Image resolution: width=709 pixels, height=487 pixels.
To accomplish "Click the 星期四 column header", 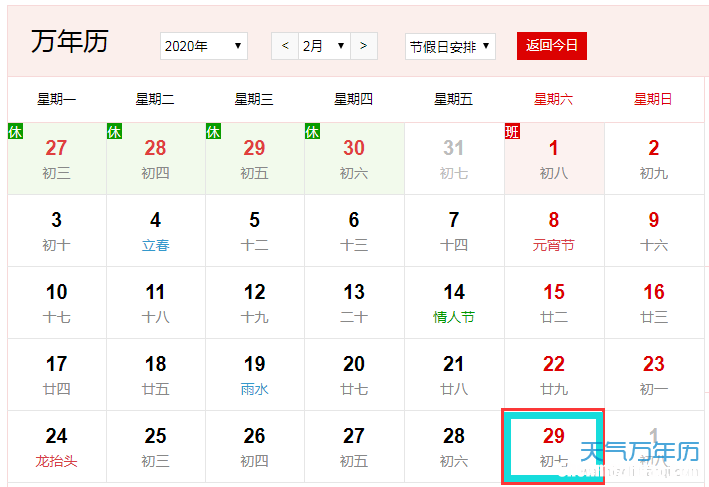I will pyautogui.click(x=354, y=99).
